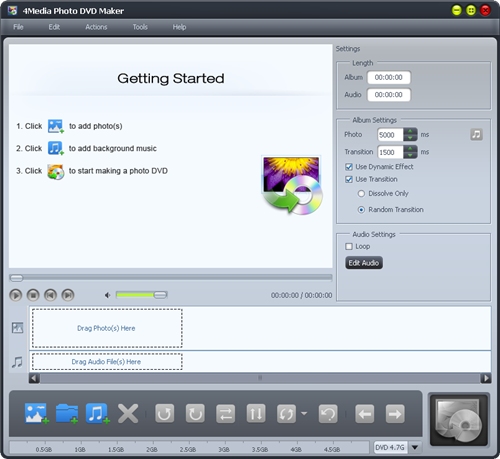Click the Move Left arrow icon
The image size is (500, 459).
pos(364,414)
